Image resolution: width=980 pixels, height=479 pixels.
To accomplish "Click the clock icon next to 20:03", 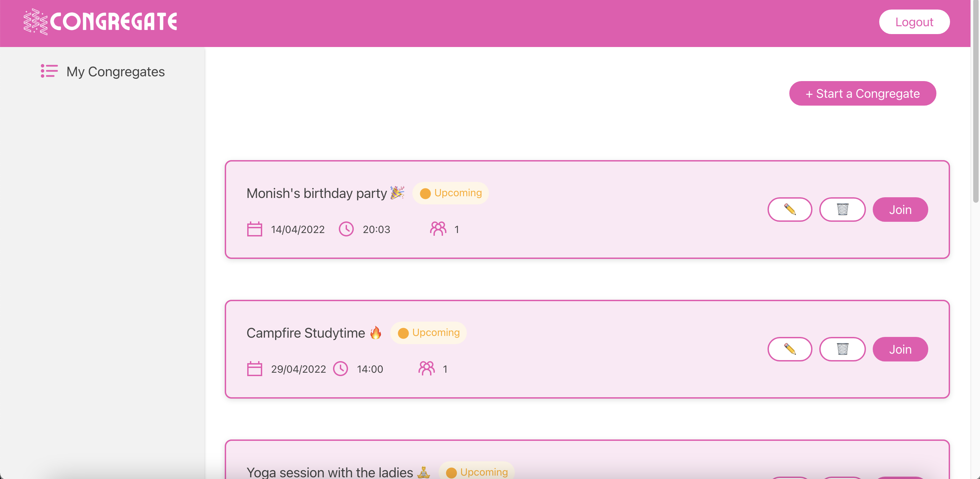I will click(346, 229).
